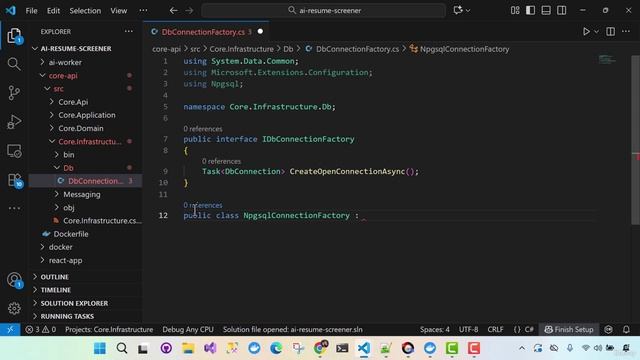Viewport: 640px width, 360px height.
Task: Open the View menu
Action: [119, 11]
